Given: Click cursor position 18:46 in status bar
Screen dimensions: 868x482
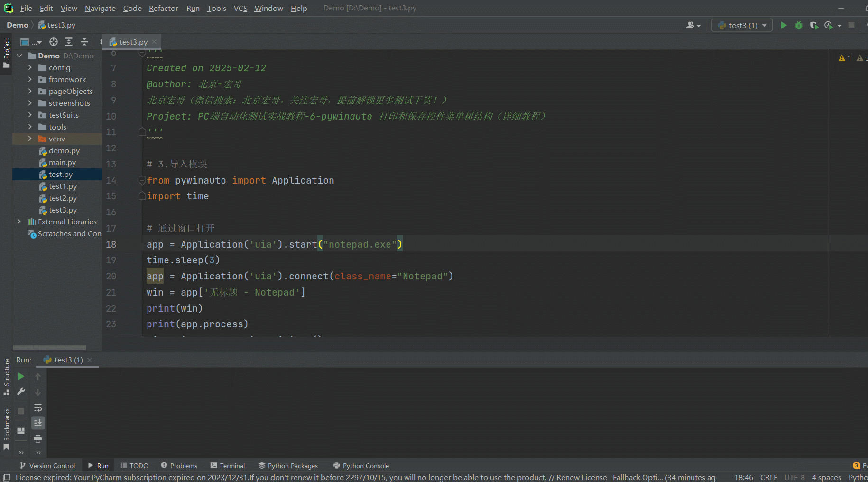Looking at the screenshot, I should pyautogui.click(x=743, y=477).
